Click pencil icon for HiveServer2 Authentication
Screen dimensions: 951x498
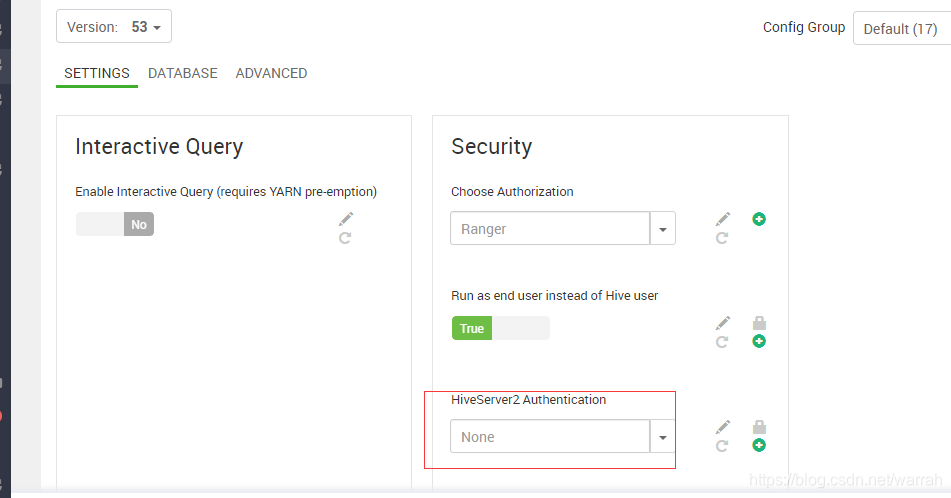(723, 426)
